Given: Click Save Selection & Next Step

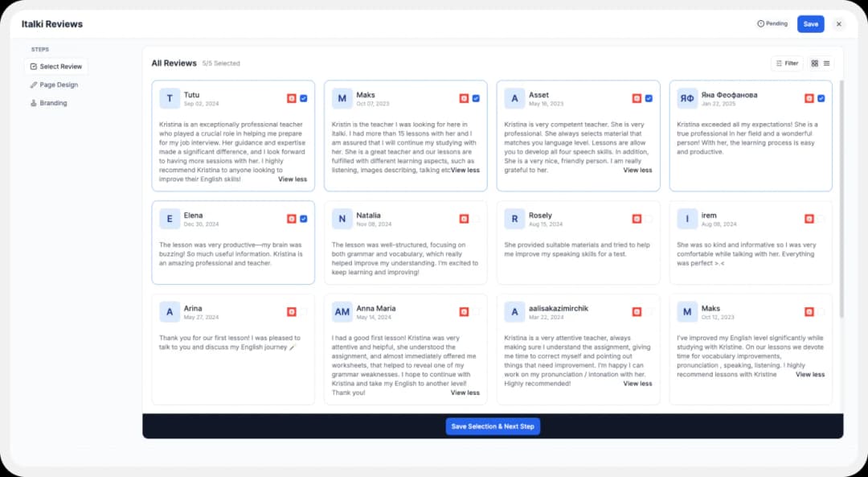Looking at the screenshot, I should tap(493, 426).
